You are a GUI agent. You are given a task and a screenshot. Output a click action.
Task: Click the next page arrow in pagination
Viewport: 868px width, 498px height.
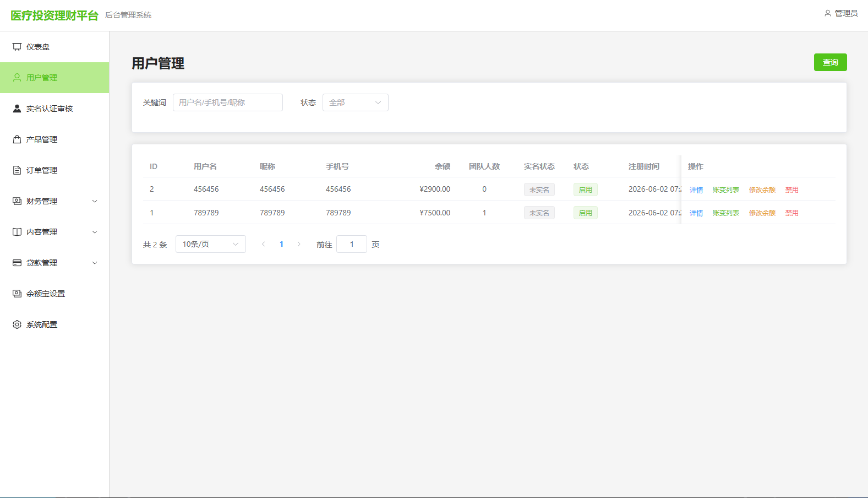click(299, 244)
